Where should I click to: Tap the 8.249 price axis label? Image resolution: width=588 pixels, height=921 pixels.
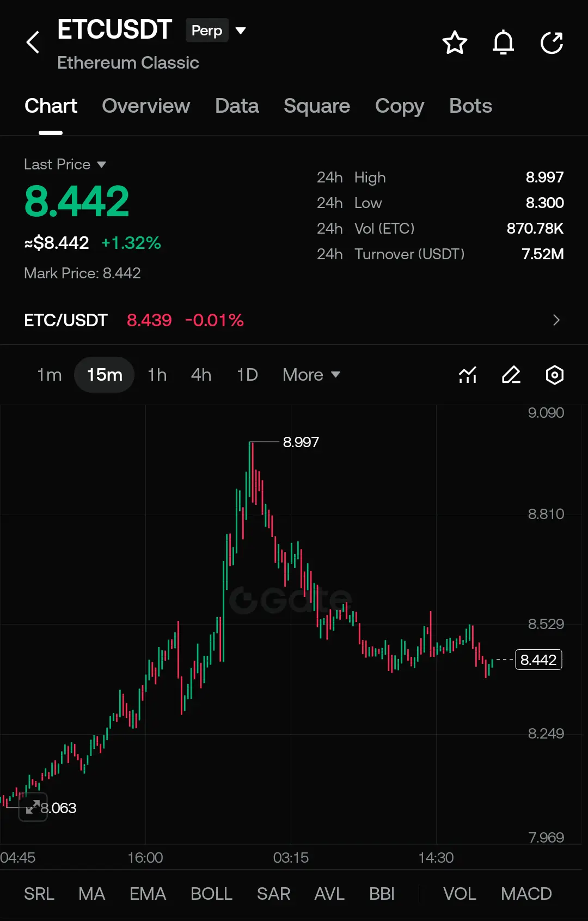546,734
